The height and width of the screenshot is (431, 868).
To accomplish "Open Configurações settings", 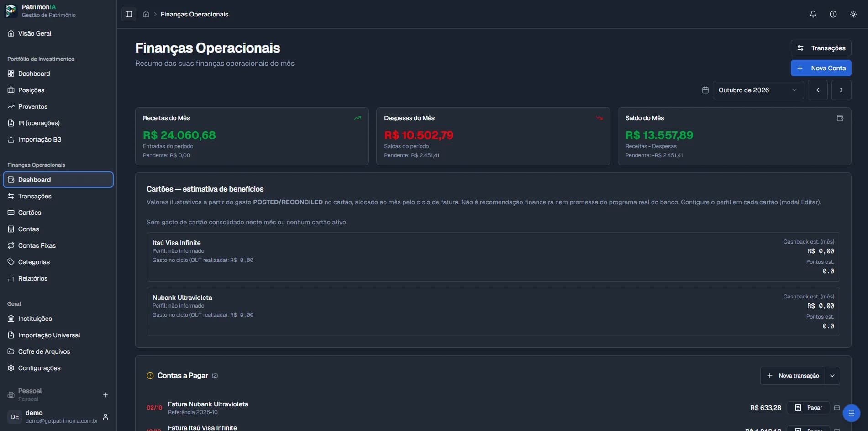I will click(58, 368).
